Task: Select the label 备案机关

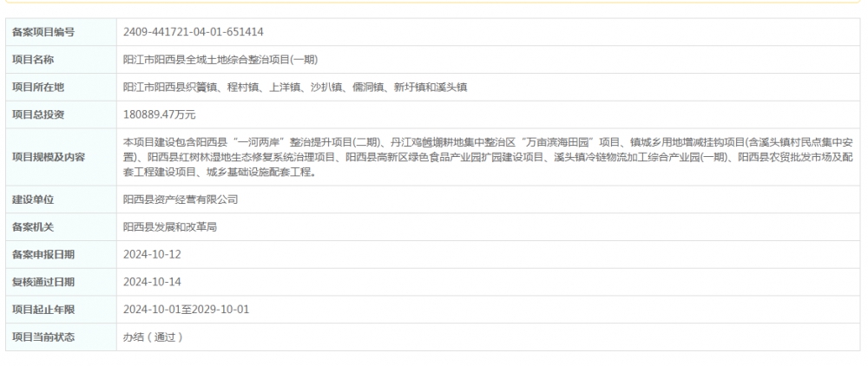Action: click(33, 227)
